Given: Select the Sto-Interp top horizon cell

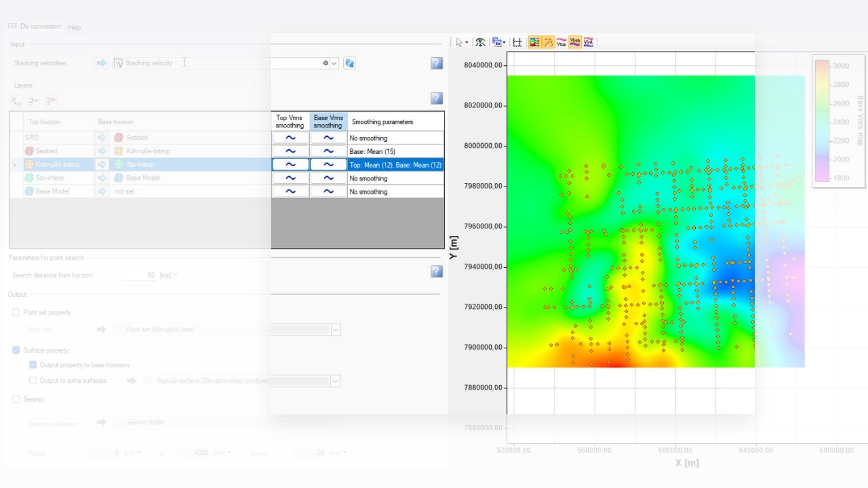Looking at the screenshot, I should coord(58,178).
